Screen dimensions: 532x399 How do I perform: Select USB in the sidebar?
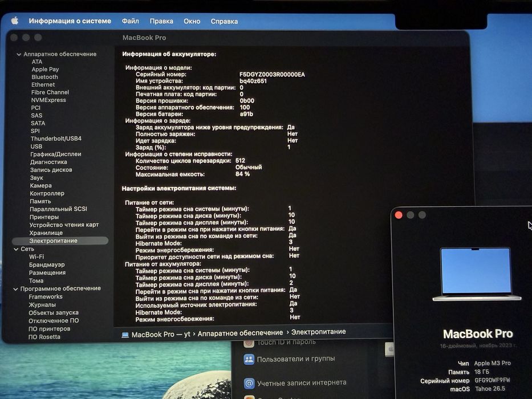[36, 146]
